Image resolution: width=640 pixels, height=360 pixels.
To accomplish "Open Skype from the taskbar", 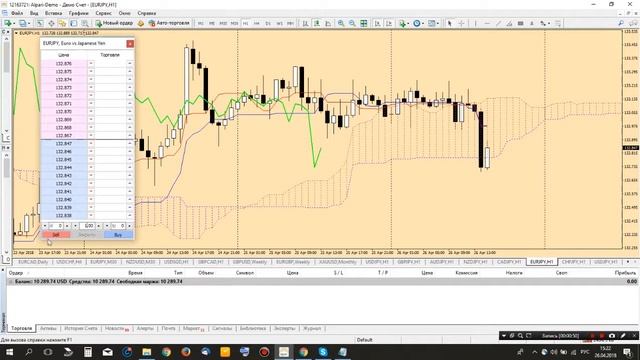I will [323, 352].
